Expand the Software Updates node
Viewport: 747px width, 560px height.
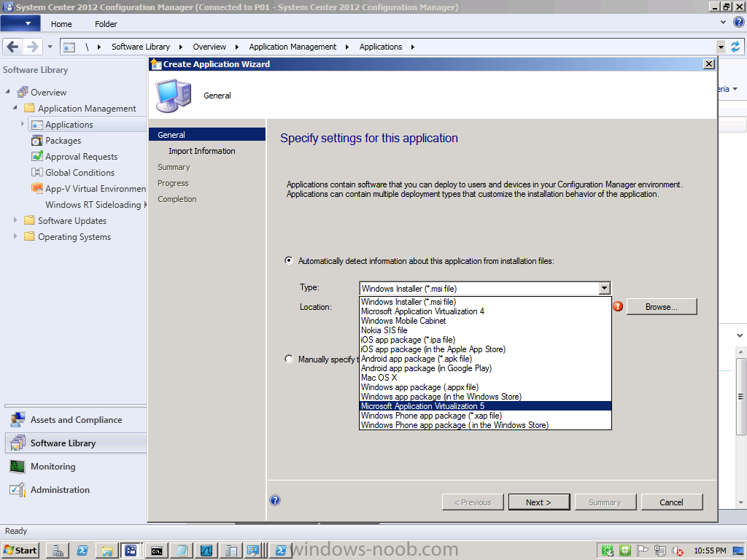click(15, 220)
